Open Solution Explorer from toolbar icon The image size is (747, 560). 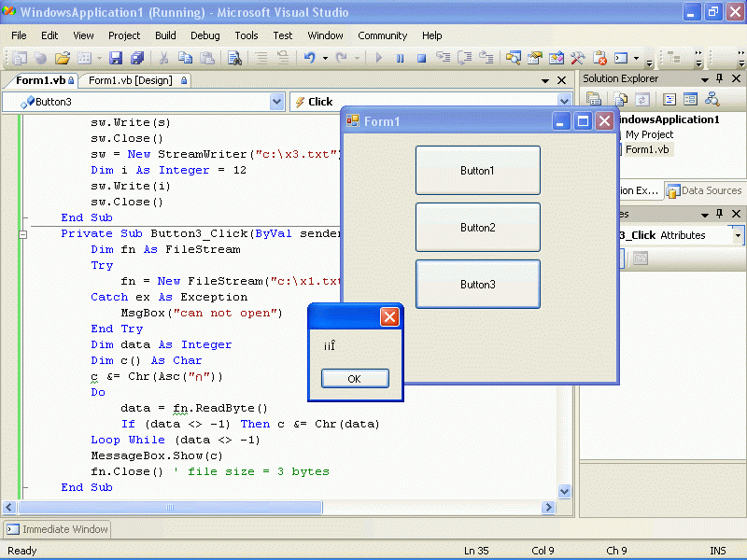[513, 58]
